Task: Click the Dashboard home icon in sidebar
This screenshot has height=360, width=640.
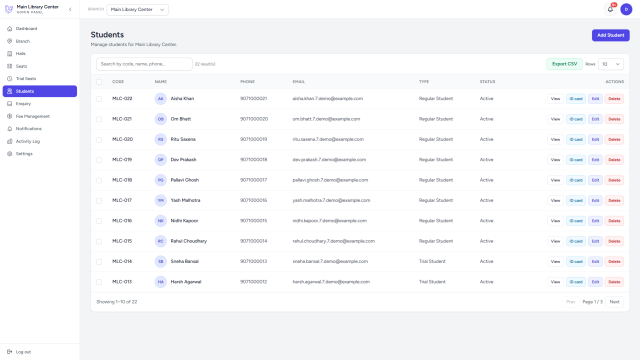Action: pyautogui.click(x=10, y=29)
